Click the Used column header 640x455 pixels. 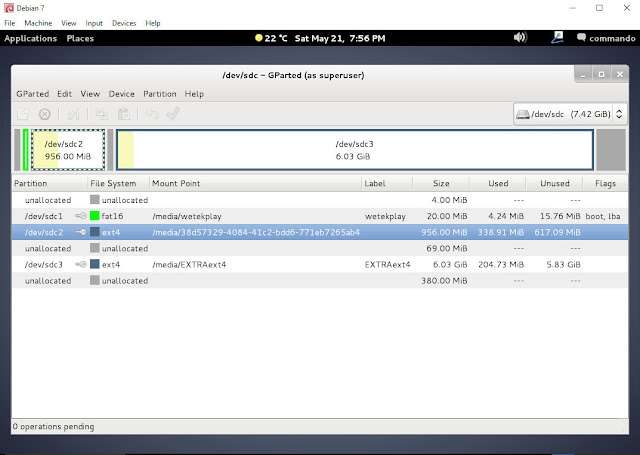498,183
